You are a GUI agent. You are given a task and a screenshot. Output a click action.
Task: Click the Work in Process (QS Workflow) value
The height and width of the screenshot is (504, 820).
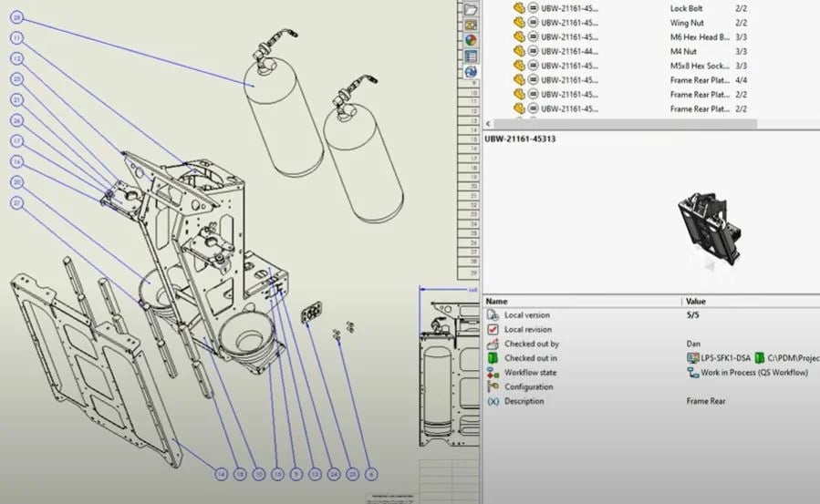click(754, 373)
